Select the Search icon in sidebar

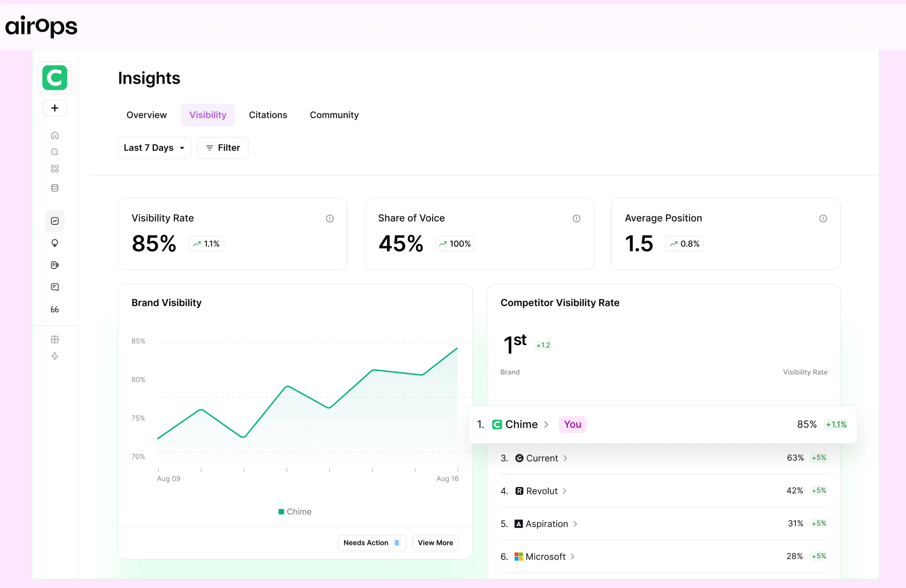point(55,152)
